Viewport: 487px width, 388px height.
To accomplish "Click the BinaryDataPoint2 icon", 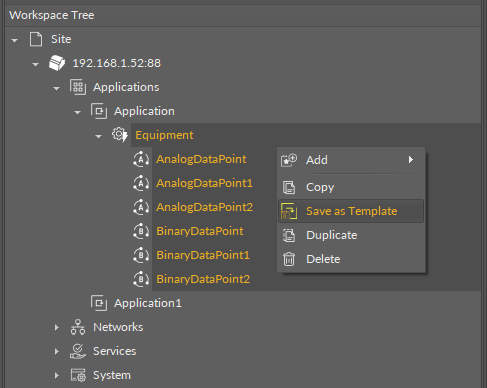I will (141, 279).
